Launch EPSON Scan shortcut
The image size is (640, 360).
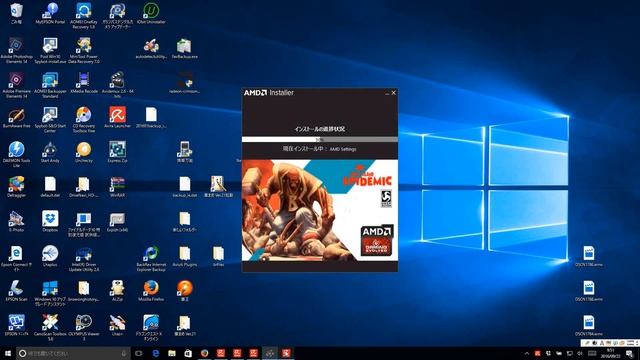[x=16, y=291]
